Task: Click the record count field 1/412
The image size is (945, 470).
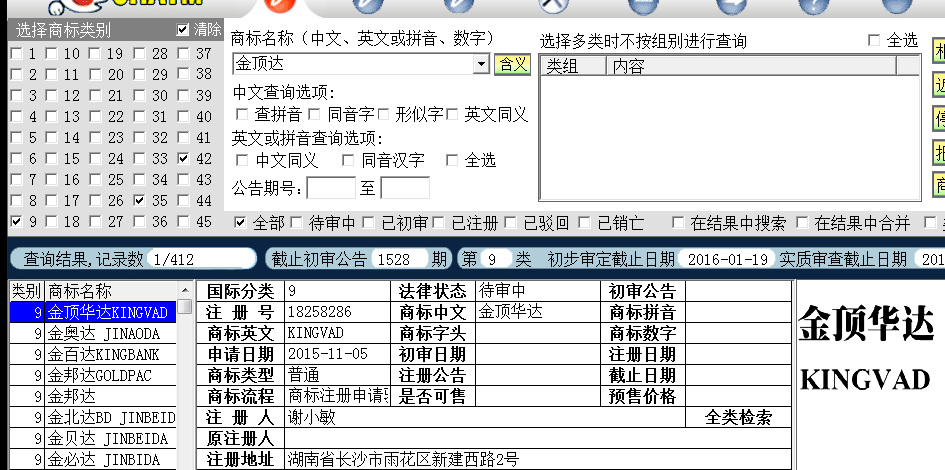Action: click(201, 259)
